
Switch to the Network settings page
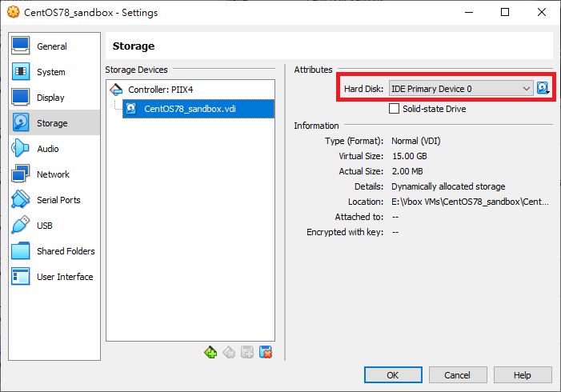(x=53, y=174)
